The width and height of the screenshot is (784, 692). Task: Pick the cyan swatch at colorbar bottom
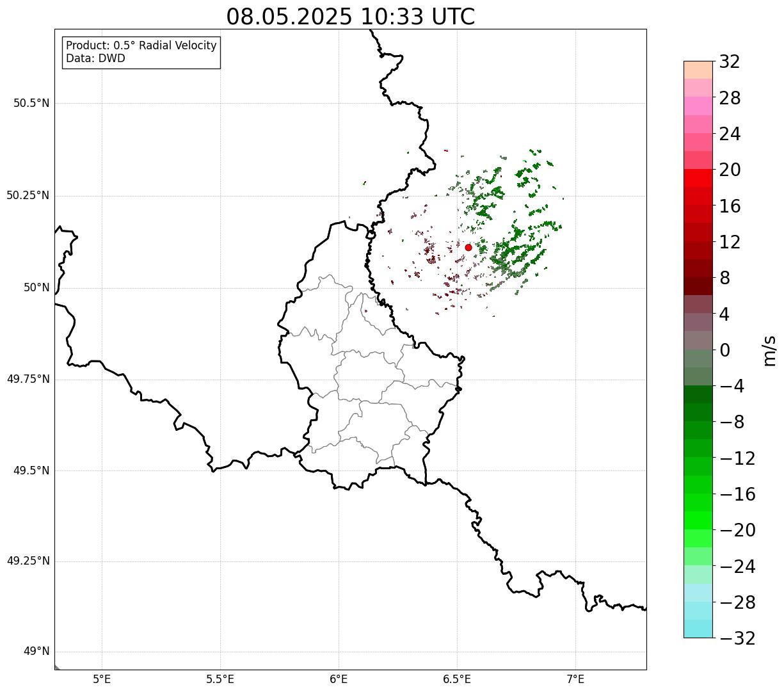(698, 629)
